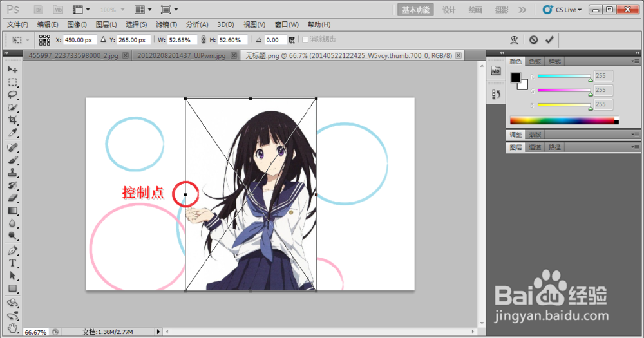Switch to 20120208201437_UJPwm.jpg document tab
Screen dimensions: 644x338
181,55
